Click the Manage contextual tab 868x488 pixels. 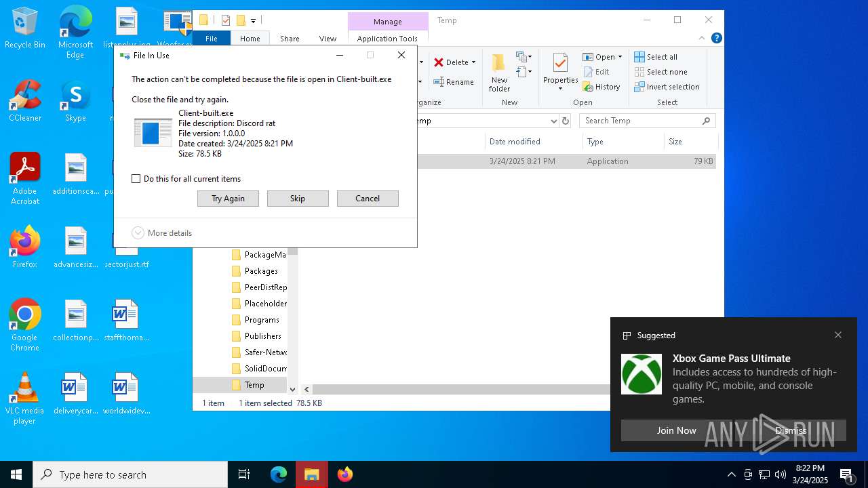pyautogui.click(x=388, y=22)
